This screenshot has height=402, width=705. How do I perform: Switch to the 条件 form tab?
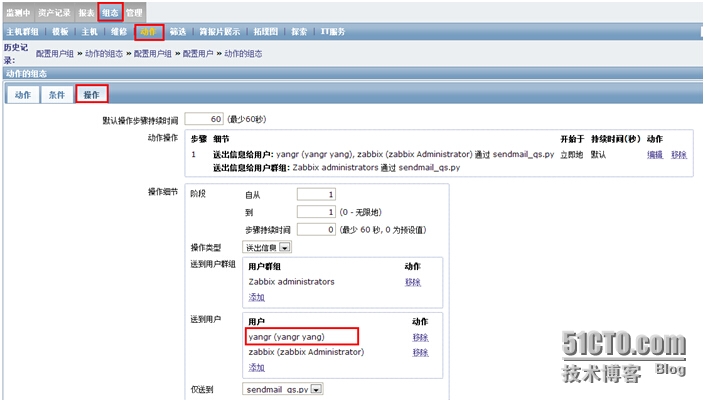pyautogui.click(x=57, y=95)
